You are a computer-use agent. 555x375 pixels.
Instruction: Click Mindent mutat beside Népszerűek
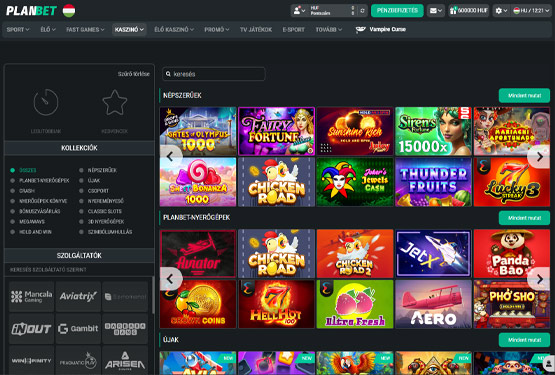pos(524,96)
